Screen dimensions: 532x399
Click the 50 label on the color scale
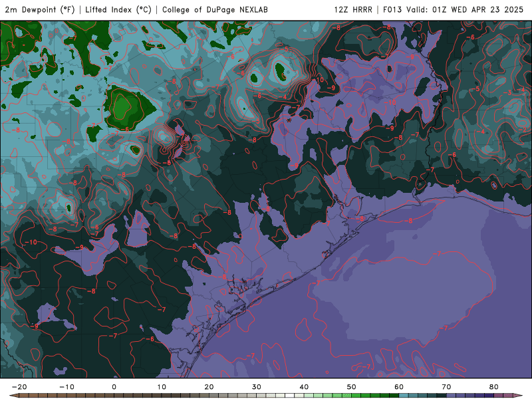[352, 387]
